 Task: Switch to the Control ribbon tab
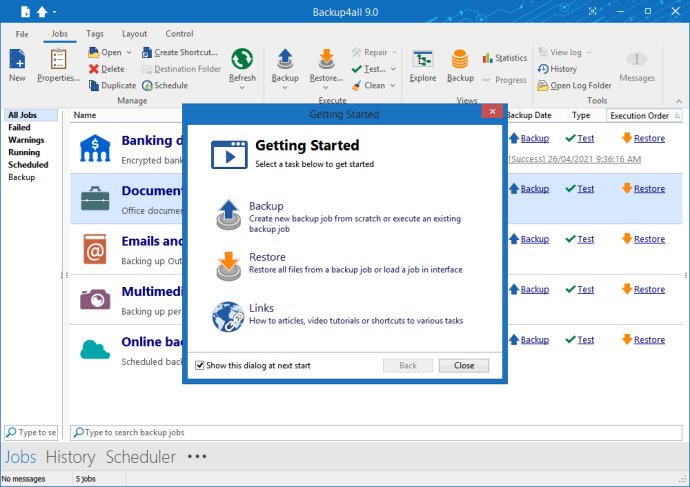pyautogui.click(x=179, y=34)
